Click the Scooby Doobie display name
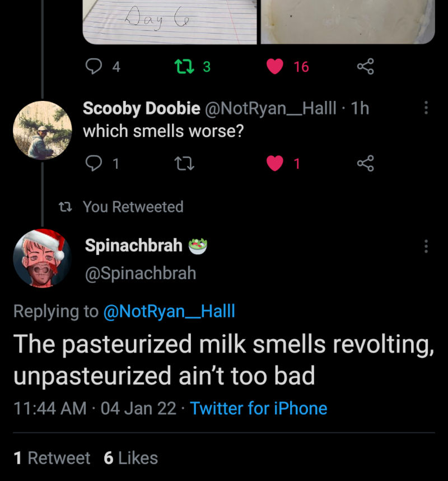 141,108
